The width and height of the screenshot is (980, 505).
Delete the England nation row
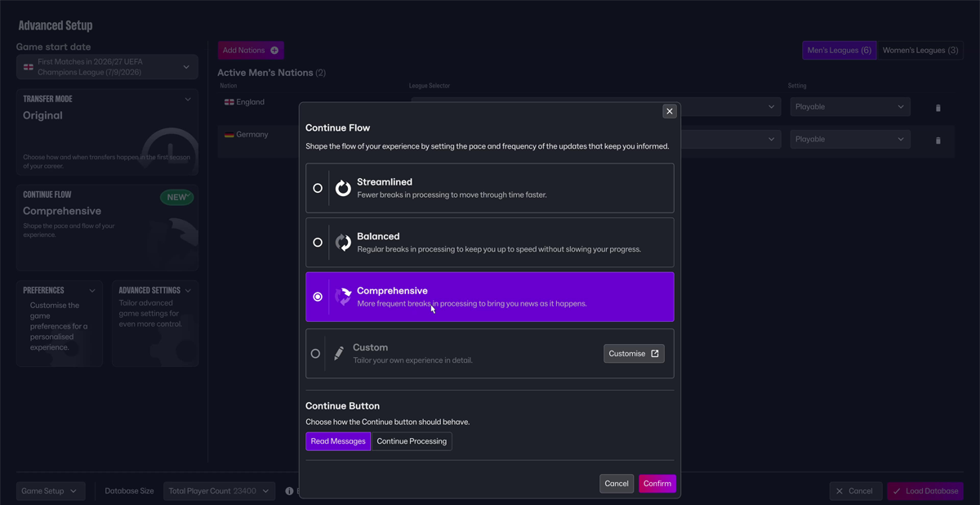pos(938,108)
